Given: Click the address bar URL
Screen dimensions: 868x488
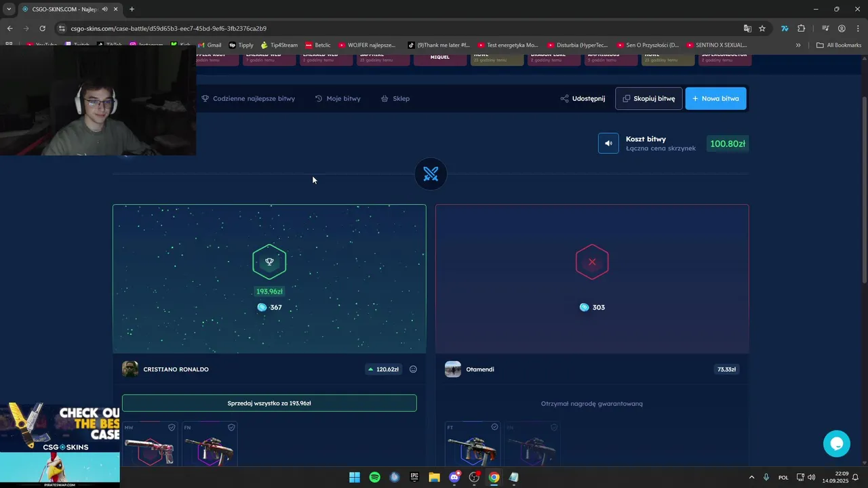Looking at the screenshot, I should 169,28.
